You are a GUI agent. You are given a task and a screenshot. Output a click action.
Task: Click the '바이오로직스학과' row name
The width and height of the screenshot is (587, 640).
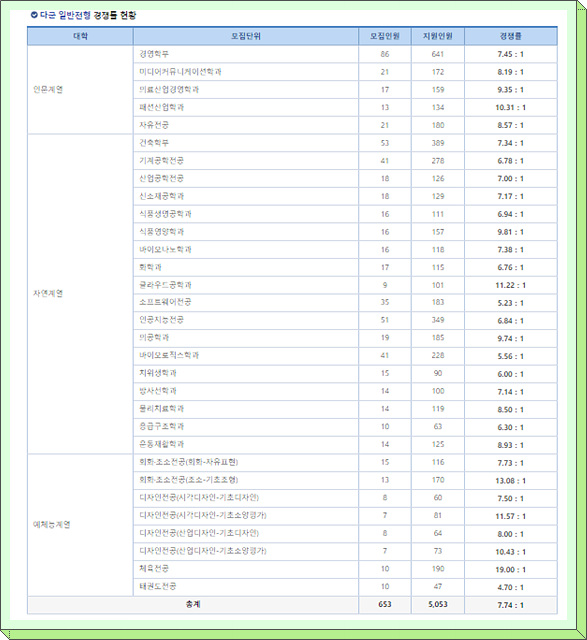169,356
